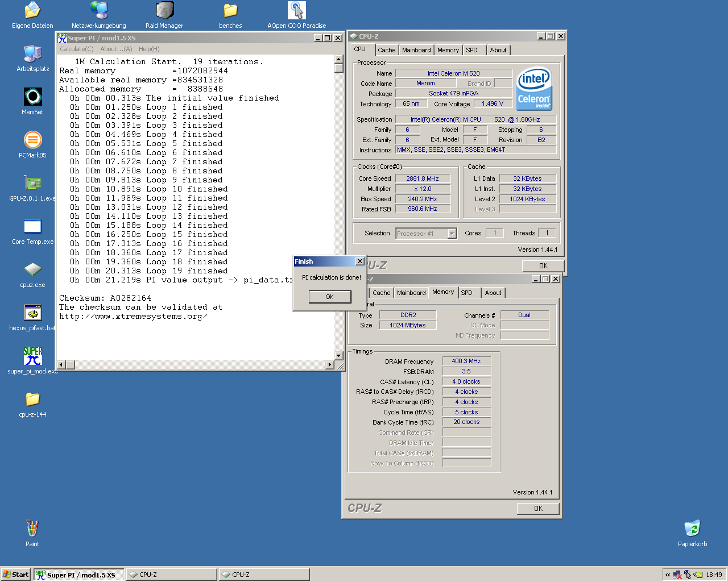The image size is (728, 582).
Task: Open AOpen COO Paradise shortcut
Action: [297, 15]
